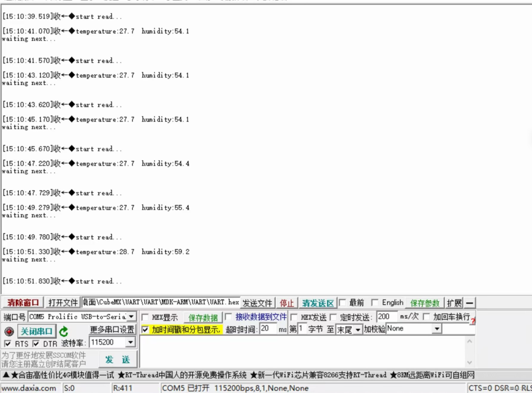Click the 15:10:39.519 start read line
532x393 pixels.
tap(62, 16)
